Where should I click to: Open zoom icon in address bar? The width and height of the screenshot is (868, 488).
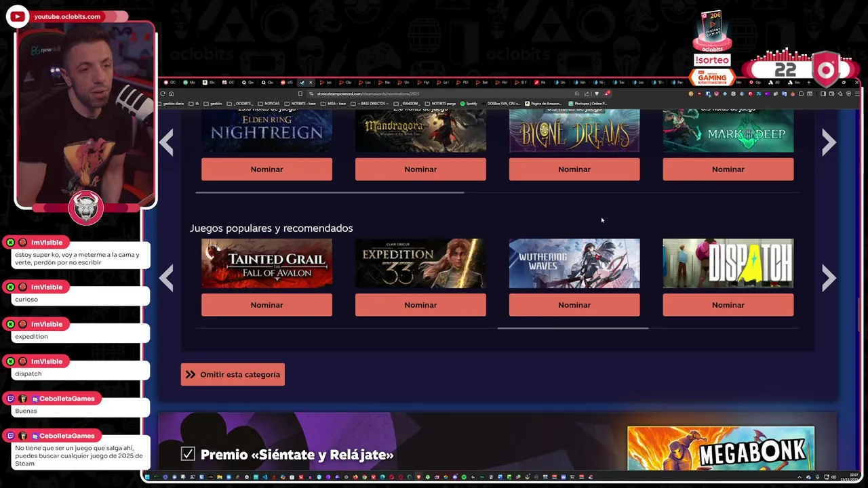click(577, 94)
